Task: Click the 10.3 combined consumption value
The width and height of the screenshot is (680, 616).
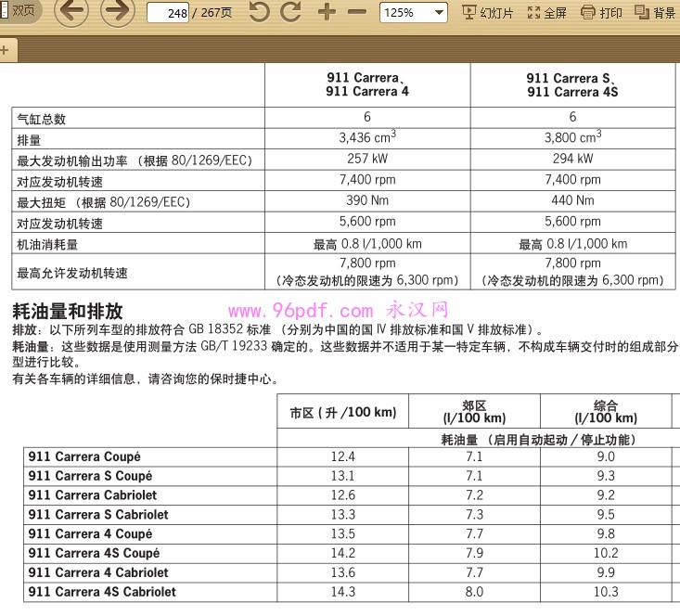Action: 606,592
